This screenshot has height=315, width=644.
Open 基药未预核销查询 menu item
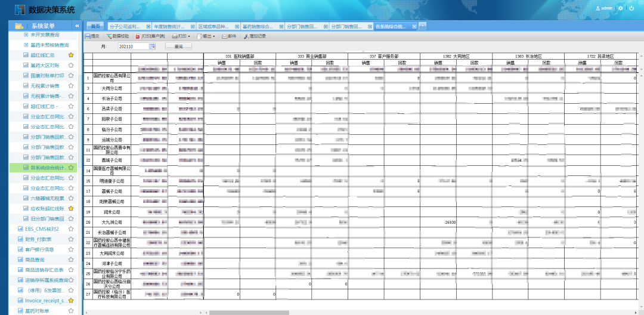click(49, 45)
